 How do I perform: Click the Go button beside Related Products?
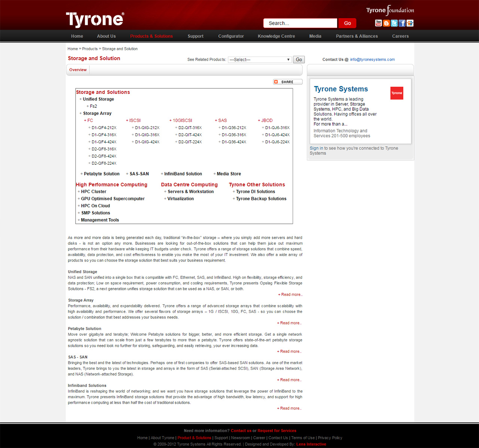pyautogui.click(x=299, y=60)
